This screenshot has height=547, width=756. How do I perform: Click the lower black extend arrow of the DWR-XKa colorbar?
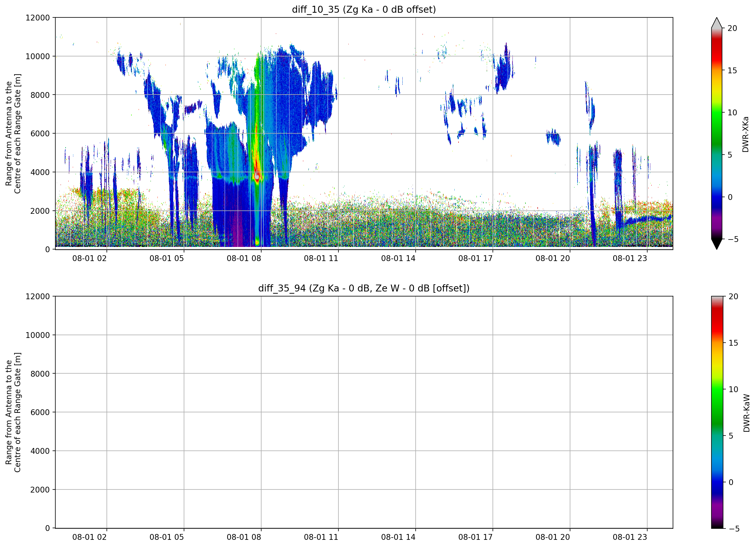tap(716, 244)
